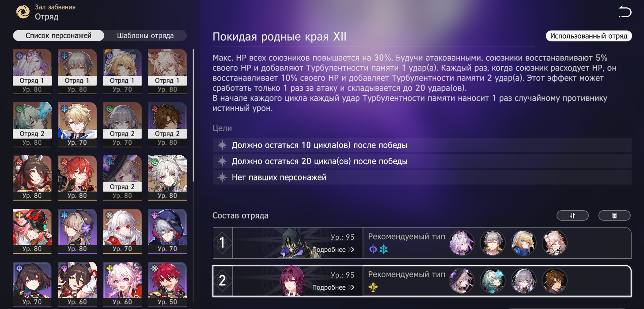This screenshot has width=644, height=309.
Task: Click the Ice element icon in team 1 row
Action: click(x=384, y=249)
